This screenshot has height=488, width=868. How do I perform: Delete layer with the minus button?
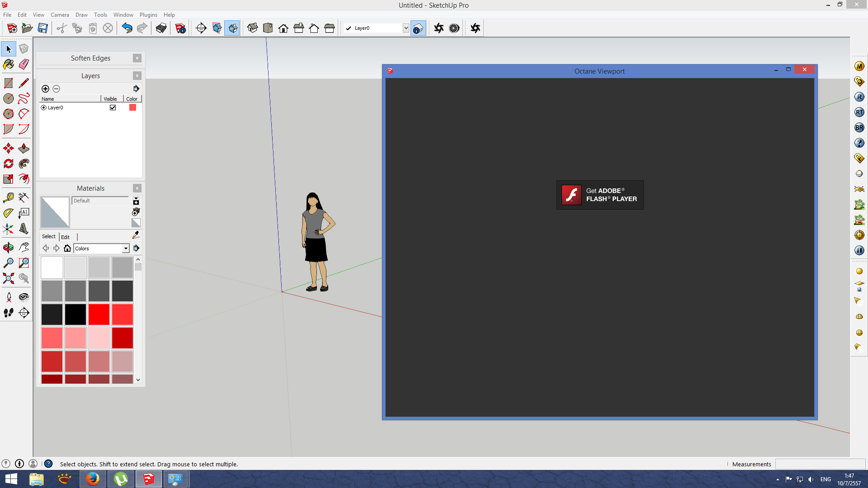[56, 89]
